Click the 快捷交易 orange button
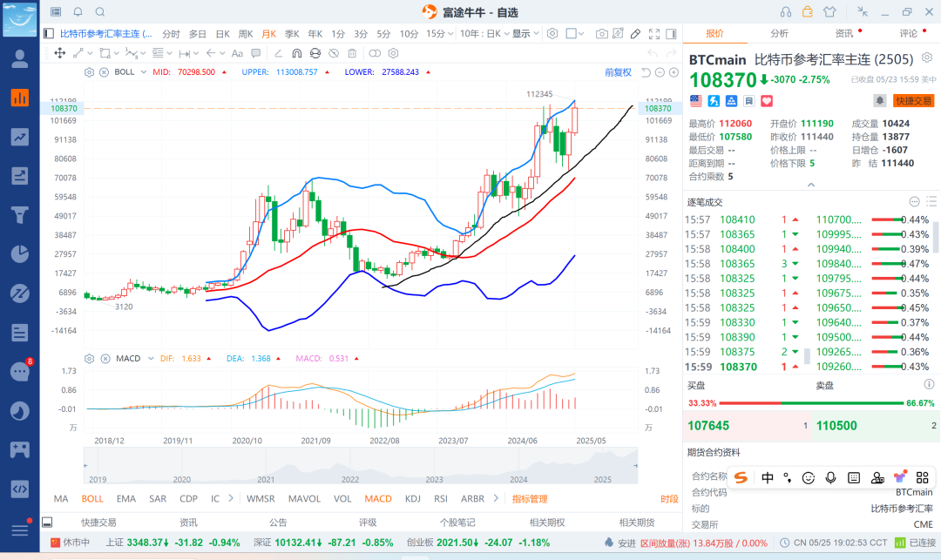The width and height of the screenshot is (941, 560). pos(913,101)
